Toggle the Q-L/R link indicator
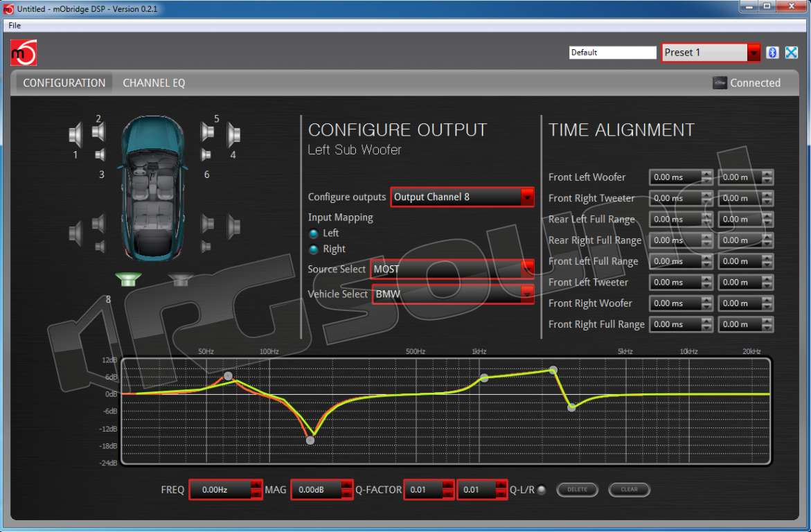Image resolution: width=811 pixels, height=532 pixels. (542, 490)
